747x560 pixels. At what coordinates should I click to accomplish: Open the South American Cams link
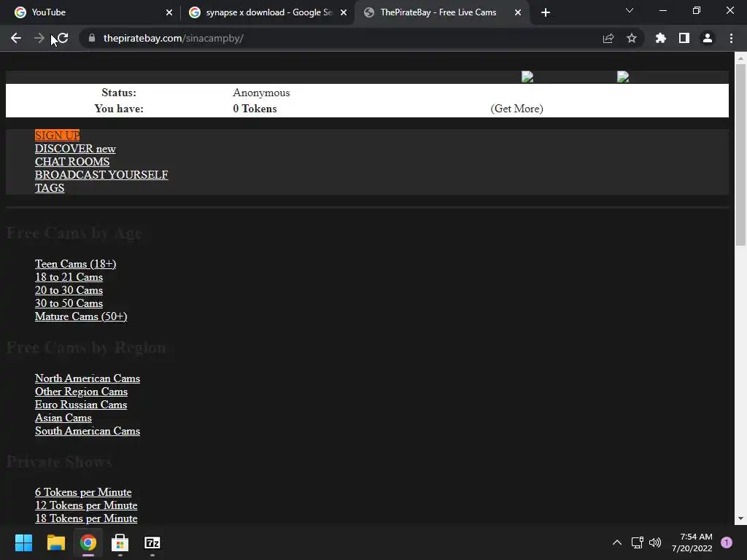click(88, 430)
